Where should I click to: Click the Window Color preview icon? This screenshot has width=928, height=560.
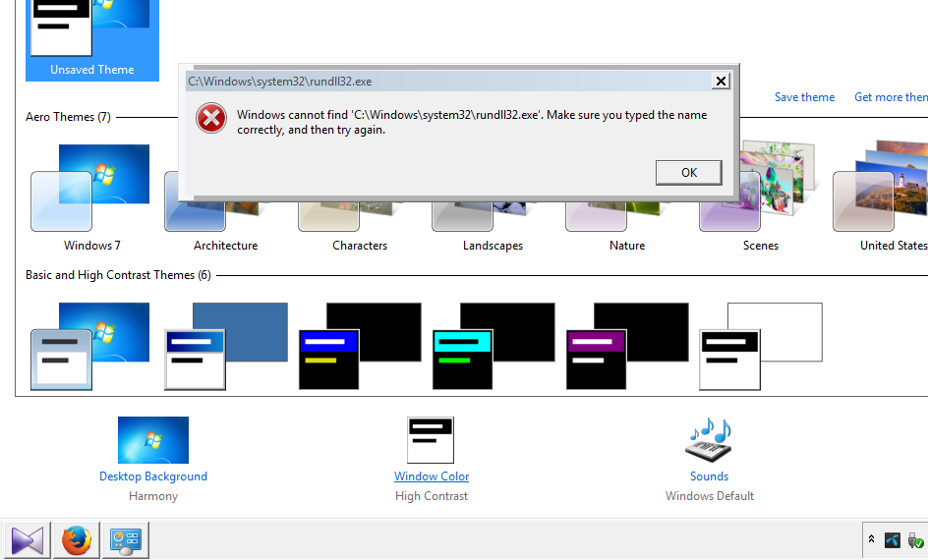[431, 440]
